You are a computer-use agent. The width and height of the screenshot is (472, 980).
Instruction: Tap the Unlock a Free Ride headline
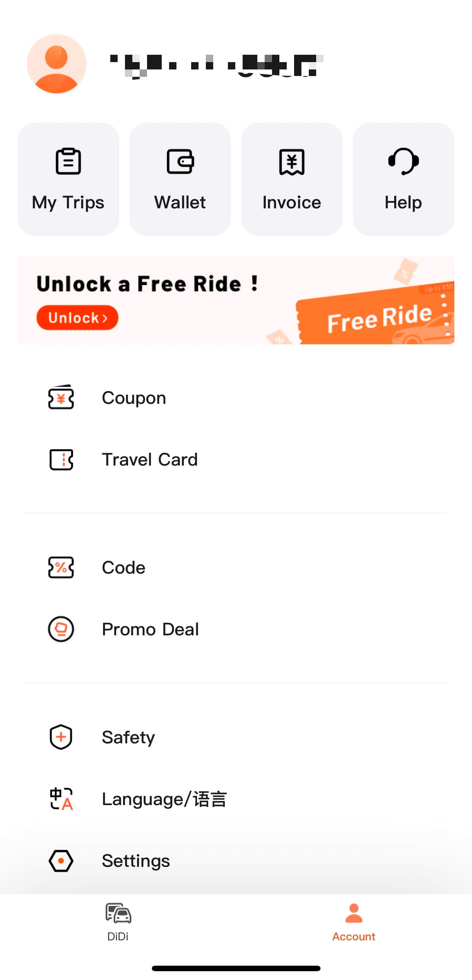tap(148, 284)
